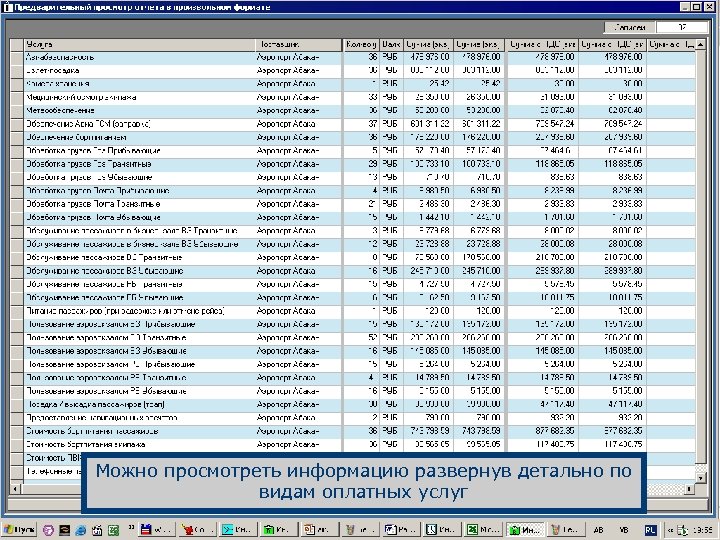Image resolution: width=720 pixels, height=540 pixels.
Task: Click row selector for Метеообеспечение row
Action: 17,111
